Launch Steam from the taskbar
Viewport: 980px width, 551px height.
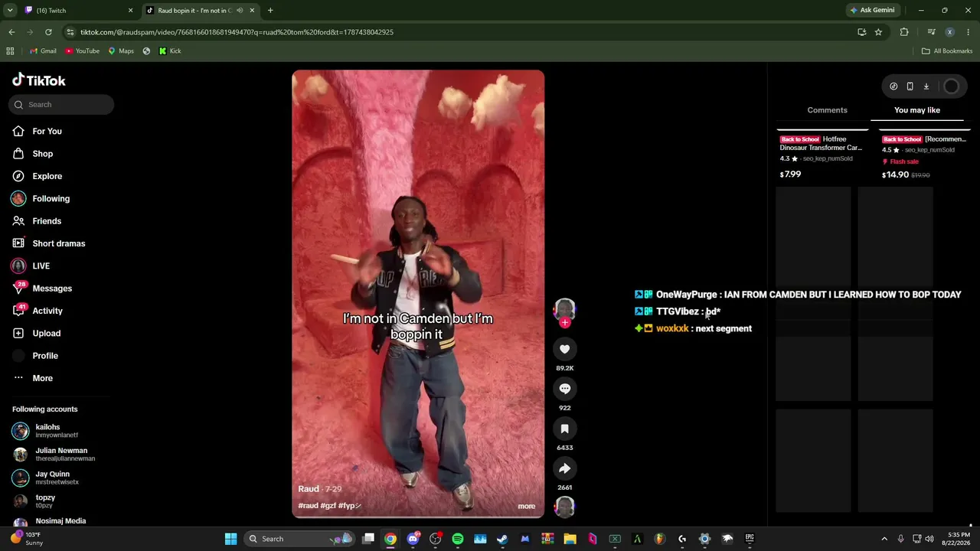[502, 539]
